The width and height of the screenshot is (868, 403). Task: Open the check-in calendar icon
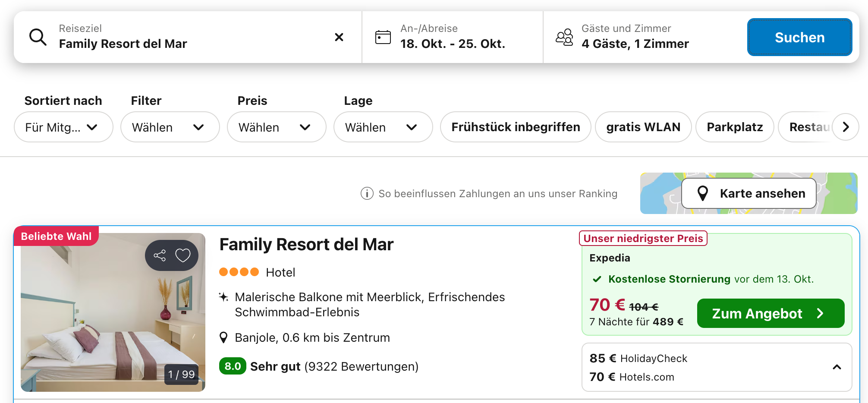pyautogui.click(x=383, y=37)
